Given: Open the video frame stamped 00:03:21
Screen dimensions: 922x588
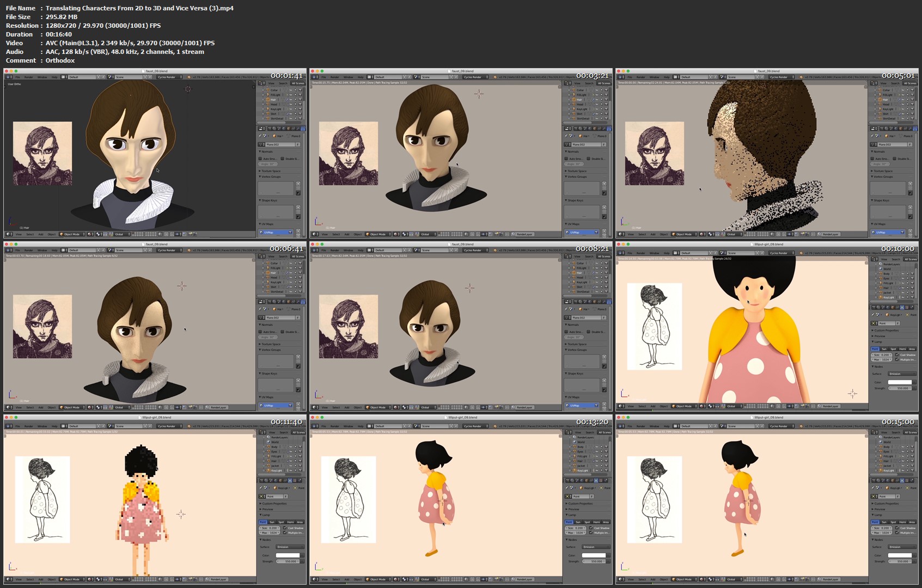Looking at the screenshot, I should click(x=461, y=152).
